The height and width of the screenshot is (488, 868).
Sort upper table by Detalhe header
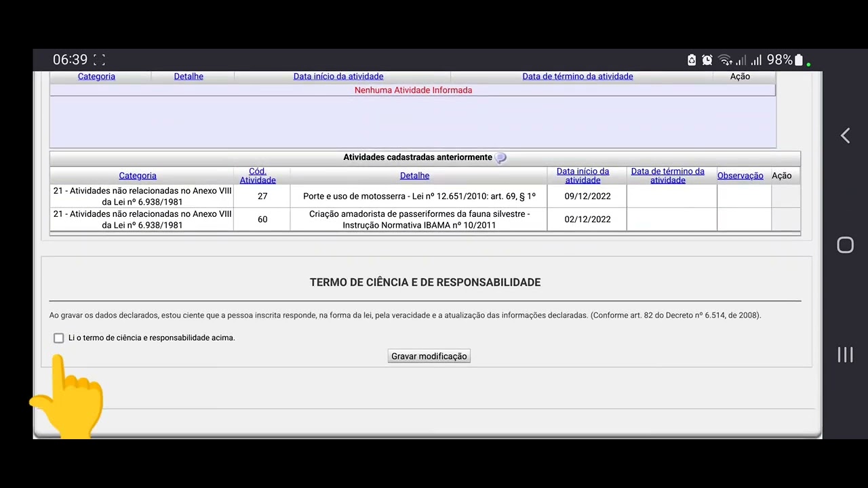point(189,77)
